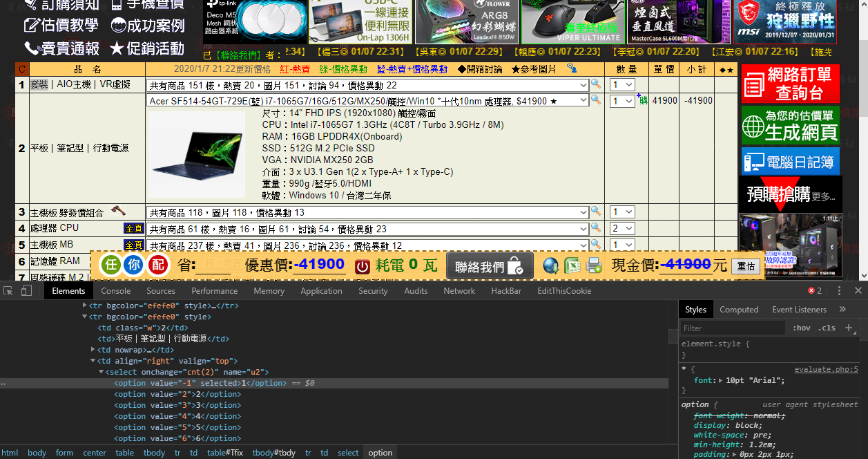Open the Network tab
This screenshot has height=459, width=868.
459,291
